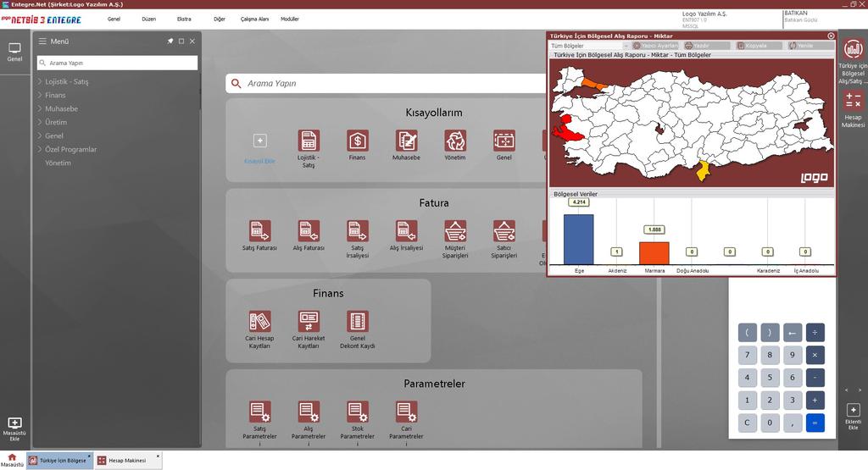This screenshot has width=868, height=470.
Task: Open the Alış İrsaliyesi icon
Action: [406, 231]
